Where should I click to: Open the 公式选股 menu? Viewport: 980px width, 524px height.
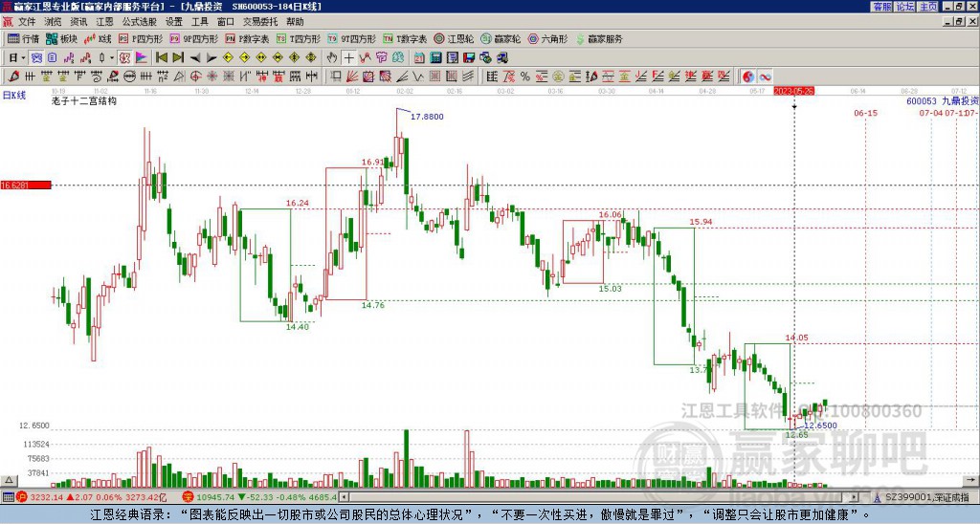140,22
